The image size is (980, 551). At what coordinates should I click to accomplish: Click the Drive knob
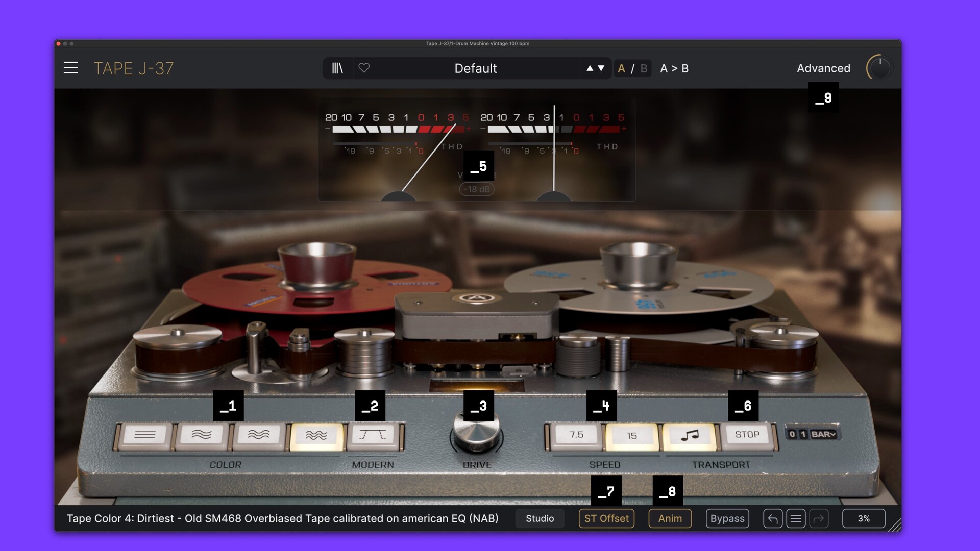coord(477,432)
